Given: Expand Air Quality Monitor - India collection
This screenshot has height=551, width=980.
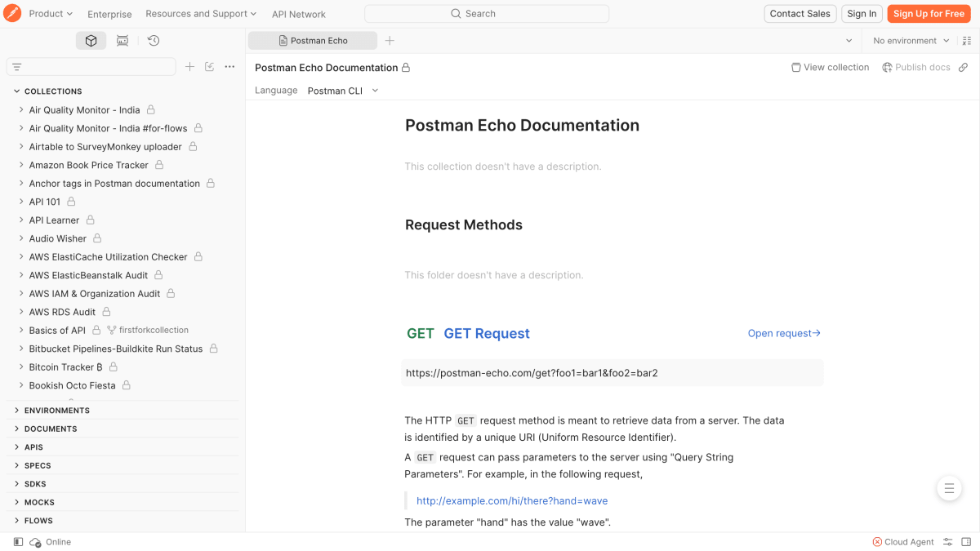Looking at the screenshot, I should coord(21,110).
